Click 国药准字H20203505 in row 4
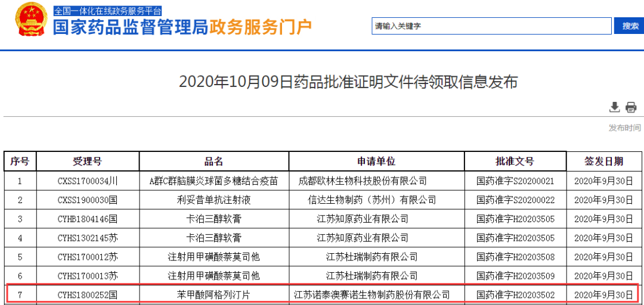This screenshot has width=644, height=305. [x=515, y=238]
